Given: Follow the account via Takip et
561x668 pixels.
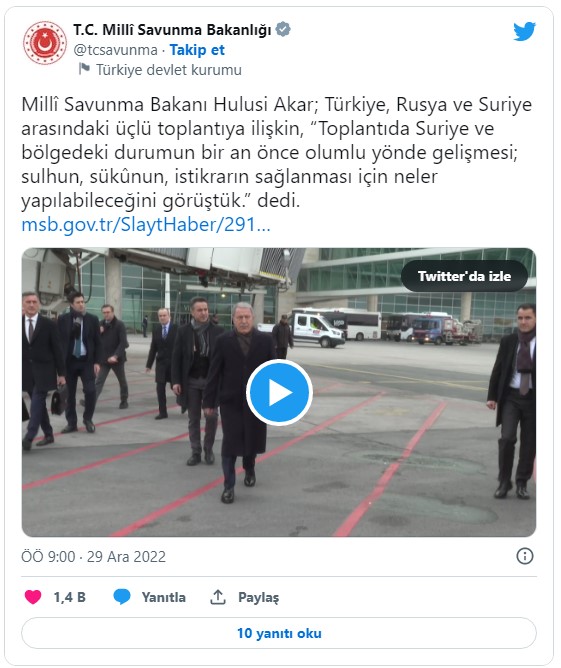Looking at the screenshot, I should click(197, 50).
